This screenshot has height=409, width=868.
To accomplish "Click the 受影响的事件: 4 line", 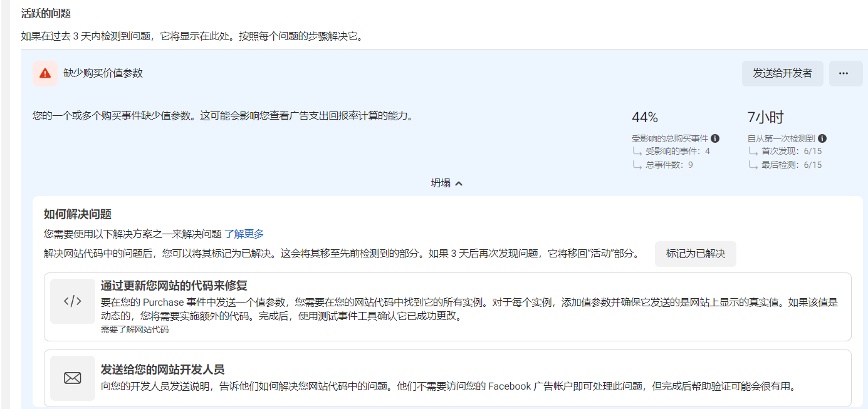I will [x=677, y=151].
